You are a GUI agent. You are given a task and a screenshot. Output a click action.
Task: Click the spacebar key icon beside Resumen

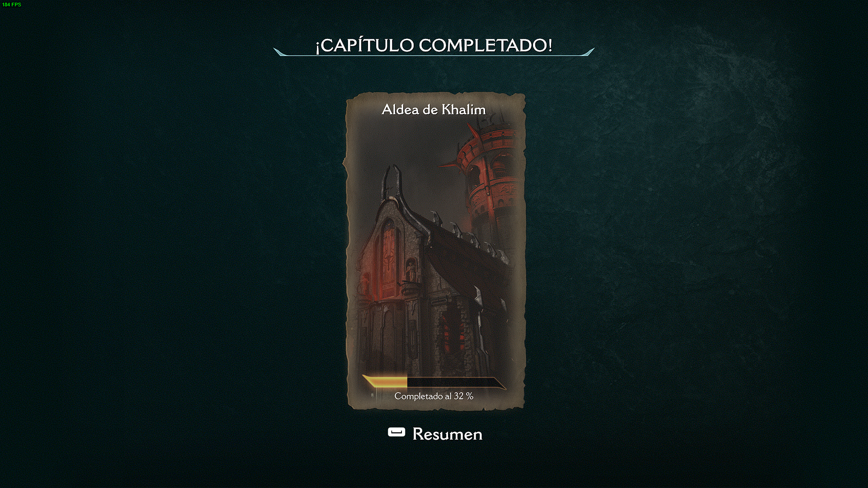[396, 432]
